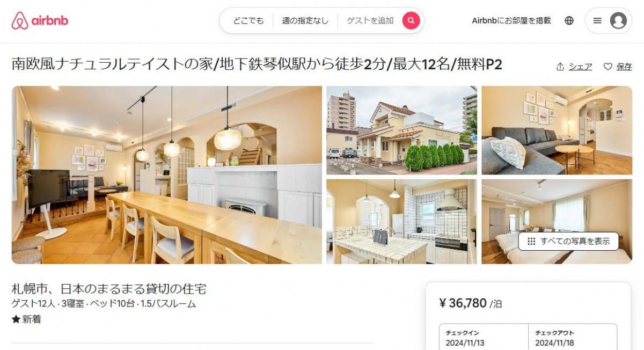Click the シェア link
644x350 pixels.
point(581,67)
